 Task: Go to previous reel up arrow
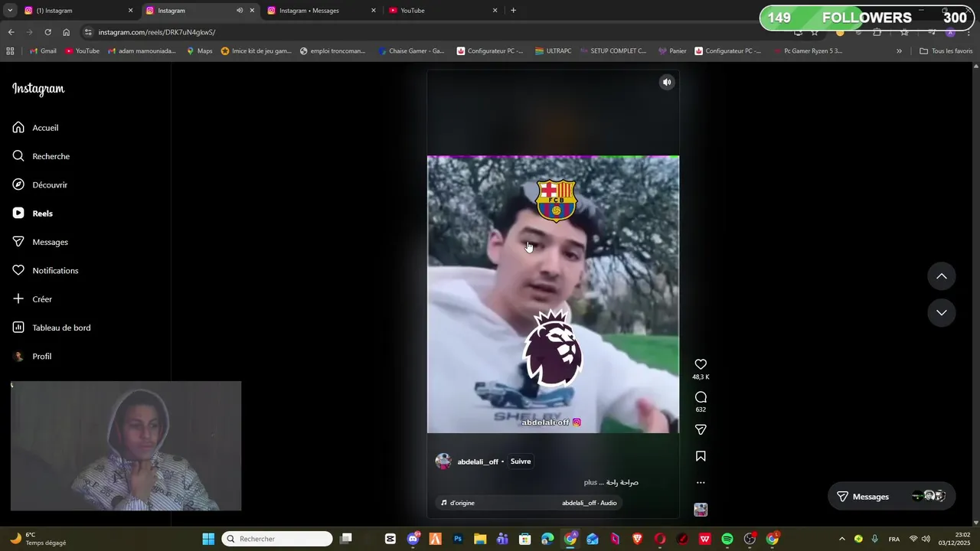pyautogui.click(x=942, y=276)
